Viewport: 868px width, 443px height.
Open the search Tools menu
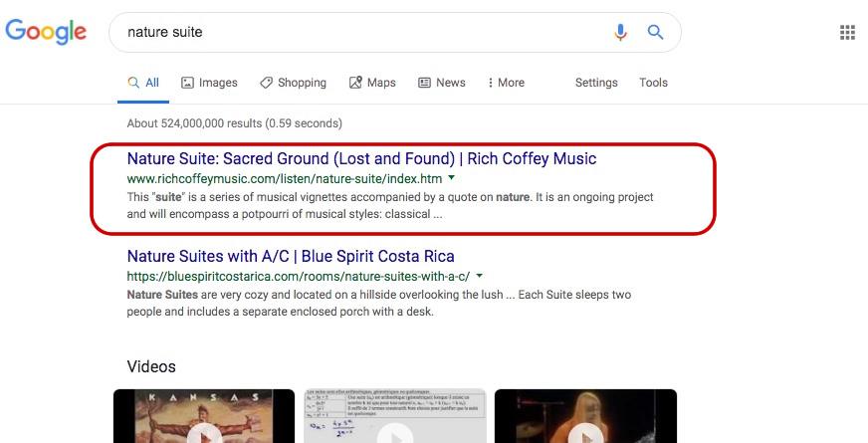click(x=653, y=83)
